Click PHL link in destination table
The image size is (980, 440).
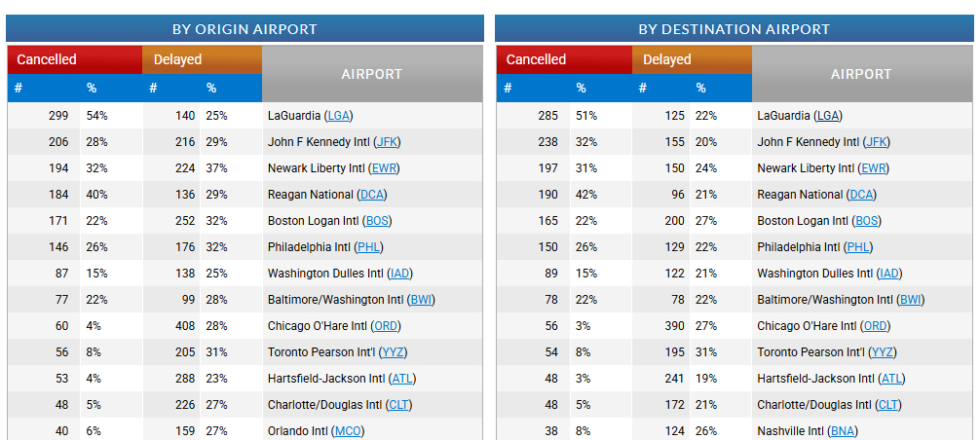[858, 246]
